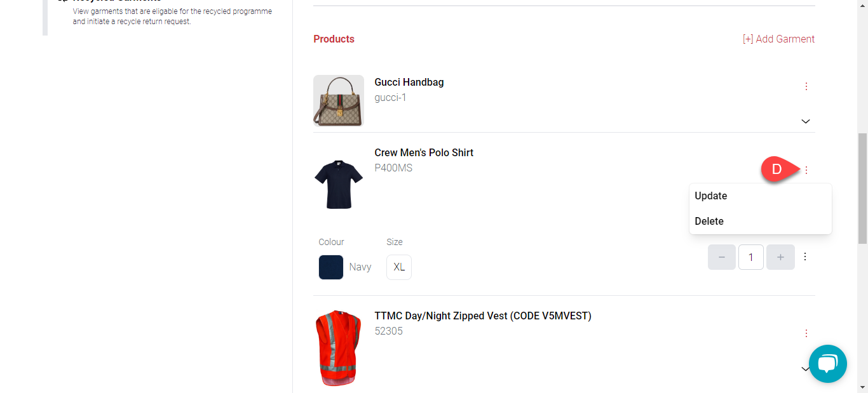Decrease quantity with minus button
Screen dimensions: 868x393
(722, 257)
